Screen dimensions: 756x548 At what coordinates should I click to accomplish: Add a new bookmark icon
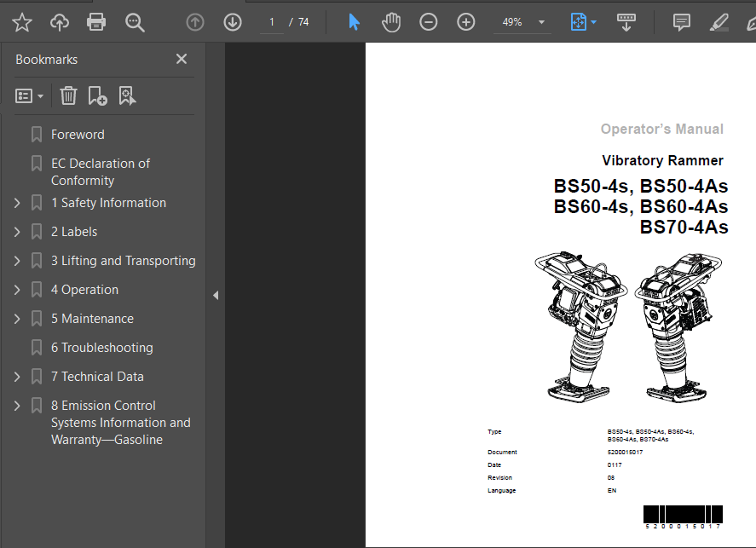tap(97, 95)
